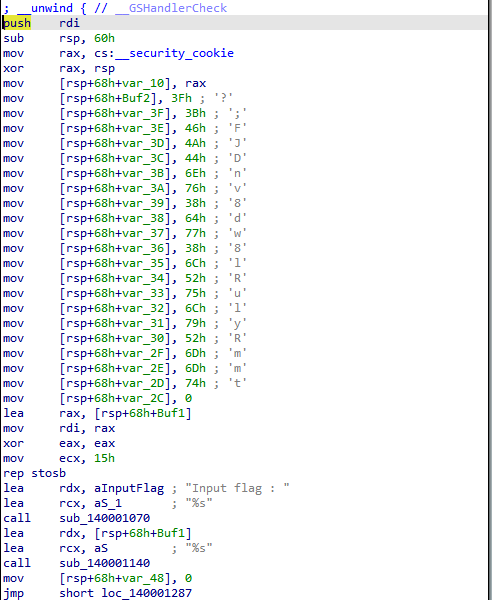Screen dimensions: 492x600
Task: Click the "Input flag : " string comment
Action: (x=237, y=488)
